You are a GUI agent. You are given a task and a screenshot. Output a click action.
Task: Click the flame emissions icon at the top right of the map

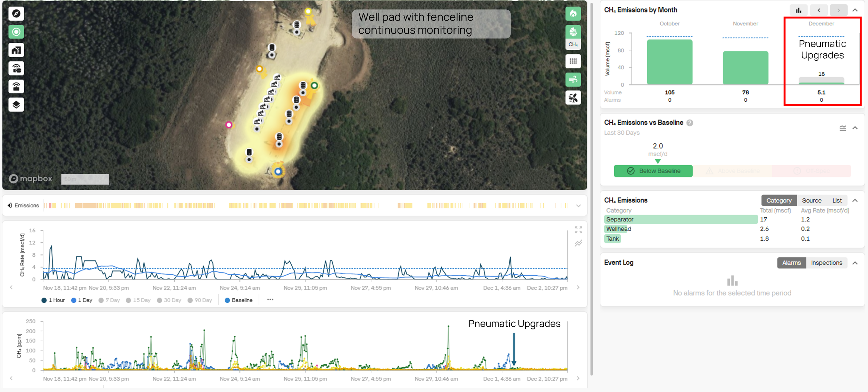point(573,14)
